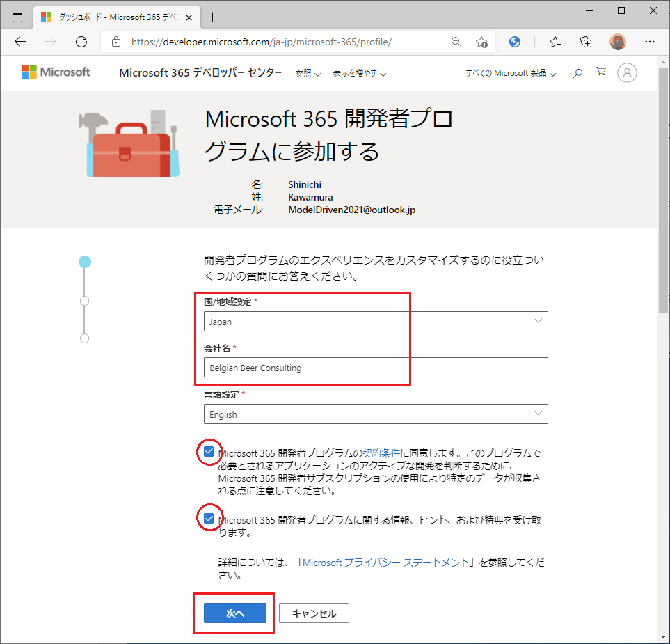Click the Microsoft logo
The width and height of the screenshot is (670, 644).
point(56,72)
